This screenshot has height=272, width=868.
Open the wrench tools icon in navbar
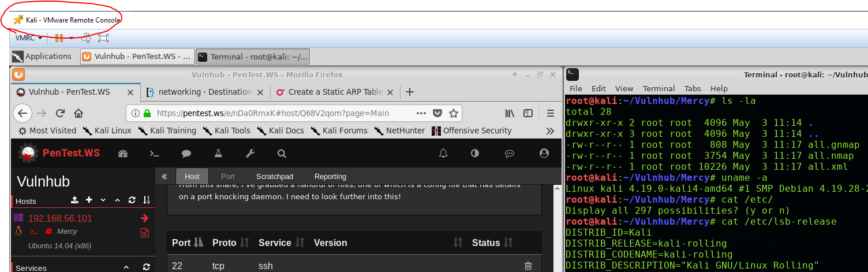(x=250, y=154)
